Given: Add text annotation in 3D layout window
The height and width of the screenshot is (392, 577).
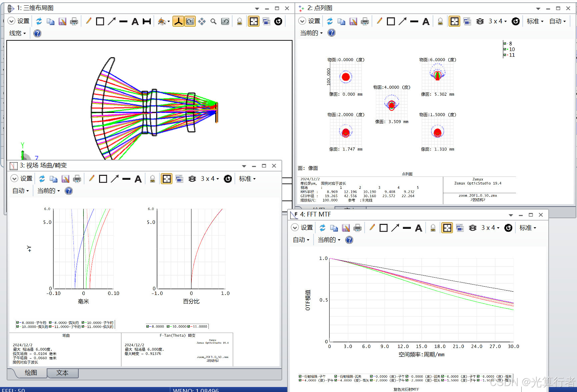Looking at the screenshot, I should pyautogui.click(x=135, y=21).
